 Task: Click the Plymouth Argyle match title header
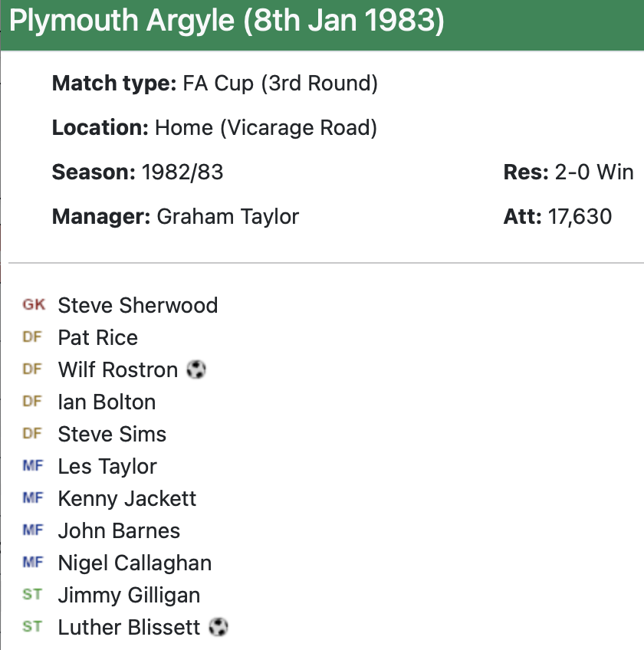(x=226, y=22)
